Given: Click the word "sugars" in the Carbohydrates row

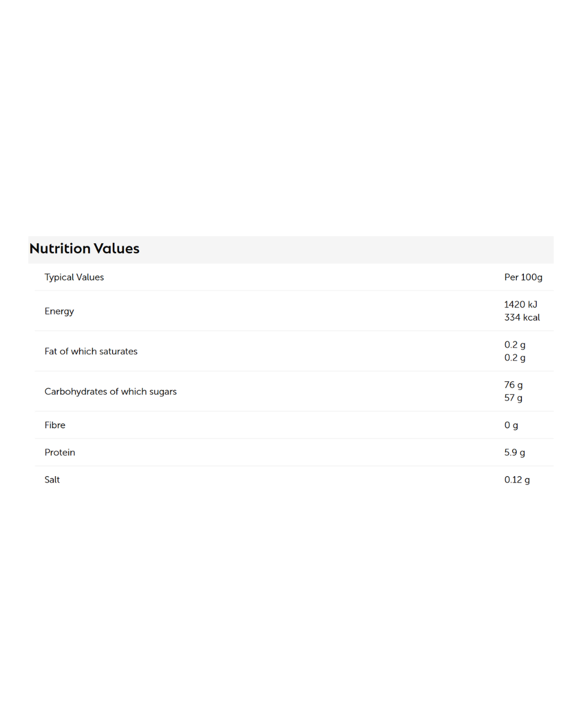Looking at the screenshot, I should pos(163,392).
